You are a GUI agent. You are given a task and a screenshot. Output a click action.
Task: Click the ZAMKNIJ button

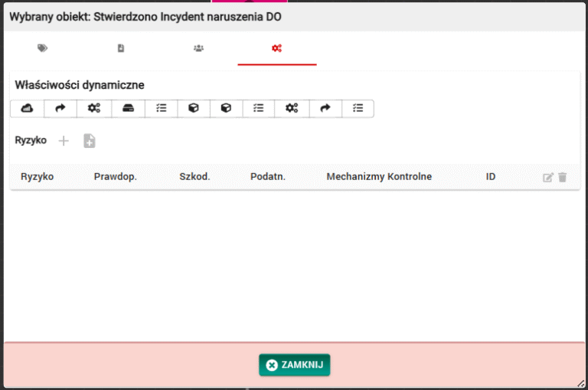coord(294,365)
